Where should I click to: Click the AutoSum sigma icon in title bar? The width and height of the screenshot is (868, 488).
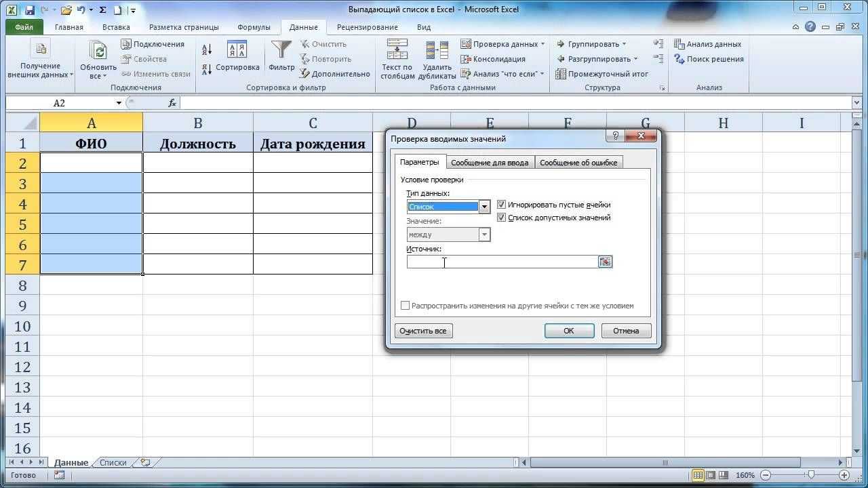pos(102,10)
